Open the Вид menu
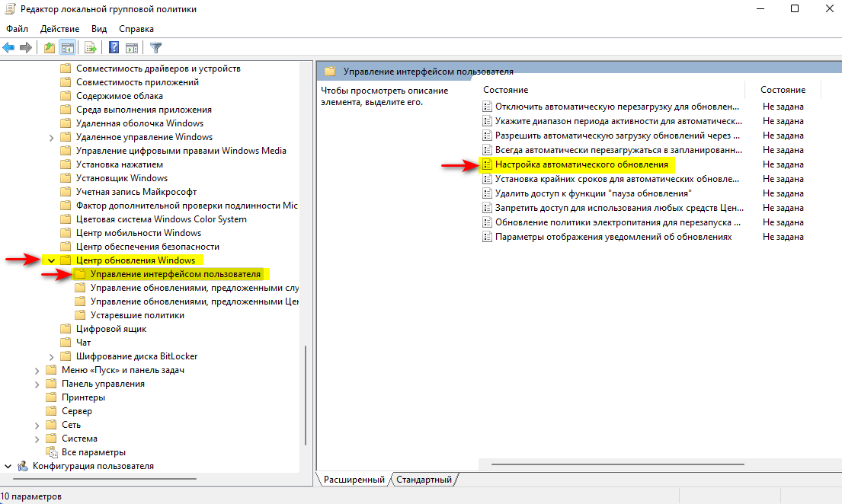The height and width of the screenshot is (504, 842). (x=99, y=29)
